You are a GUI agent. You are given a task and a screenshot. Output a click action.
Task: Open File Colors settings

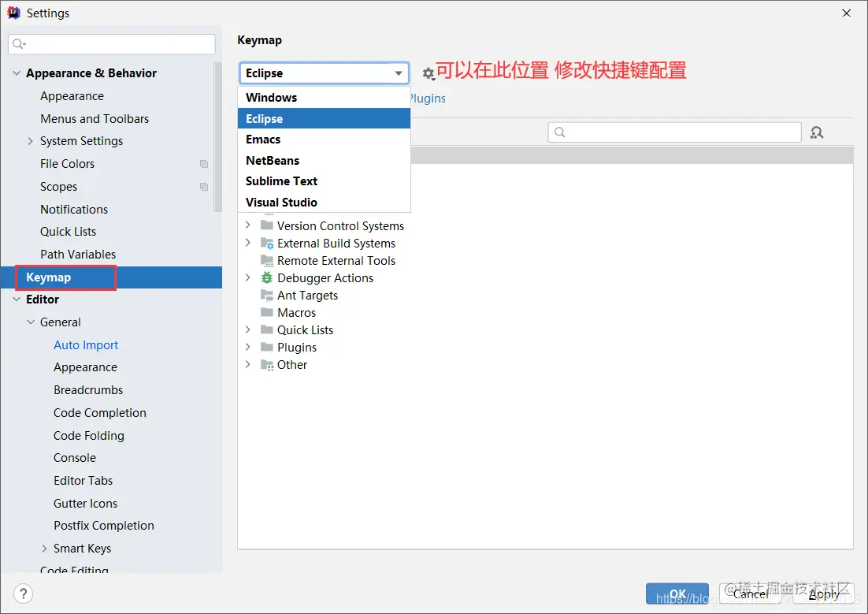pos(68,164)
